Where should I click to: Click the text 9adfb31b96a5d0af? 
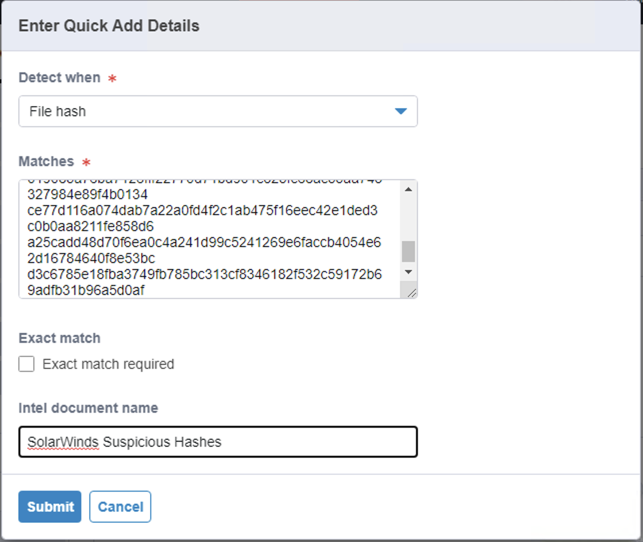pos(86,290)
